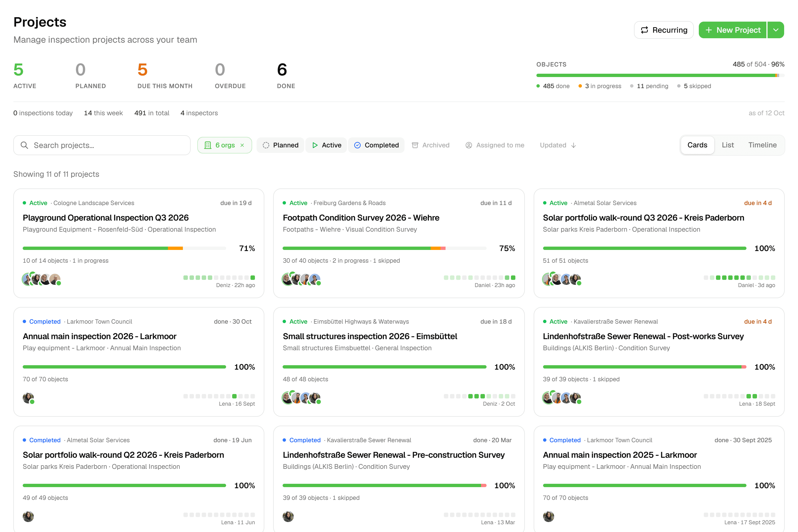The image size is (798, 532).
Task: Open Solar portfolio walk-round Q3 2026 project
Action: coord(643,218)
